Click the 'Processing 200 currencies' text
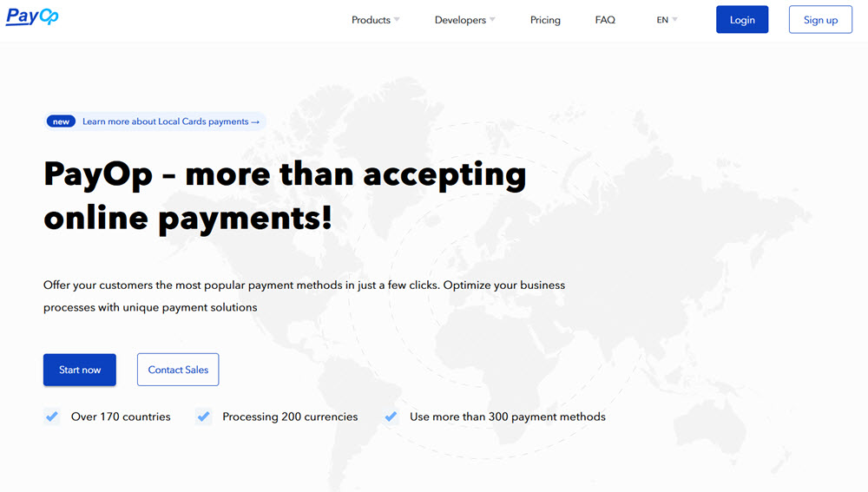This screenshot has height=492, width=868. pos(290,417)
